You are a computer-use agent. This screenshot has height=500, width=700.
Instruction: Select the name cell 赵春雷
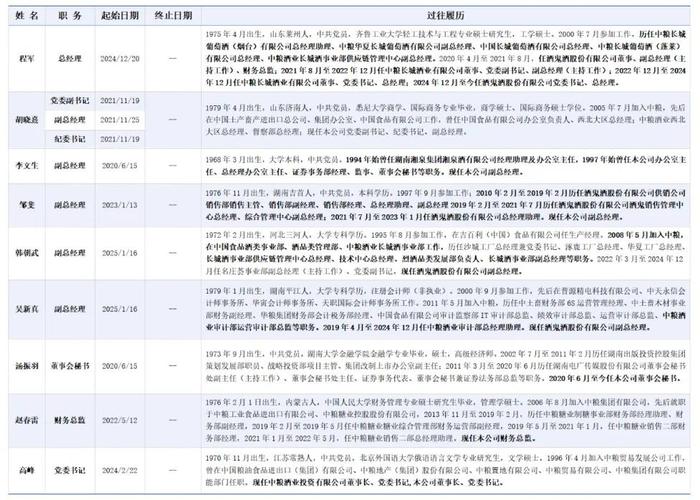tap(27, 420)
